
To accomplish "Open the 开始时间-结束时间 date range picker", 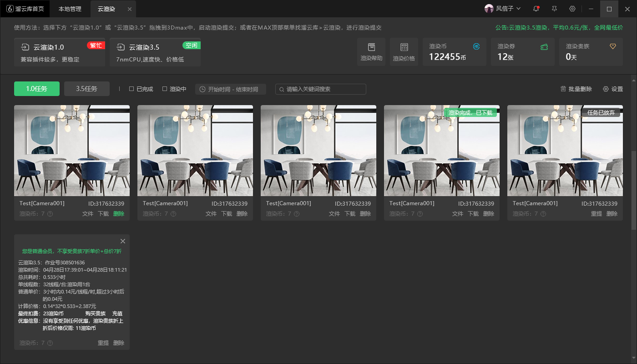I will 231,89.
